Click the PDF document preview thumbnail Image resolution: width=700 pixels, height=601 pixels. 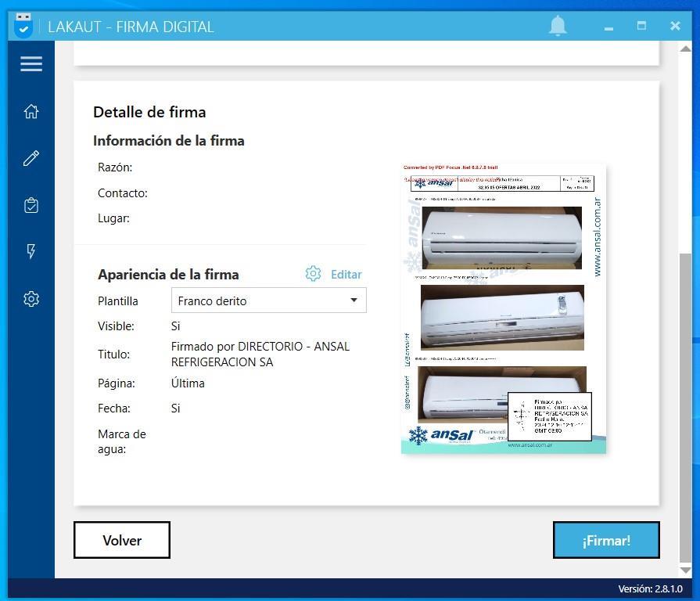point(504,309)
